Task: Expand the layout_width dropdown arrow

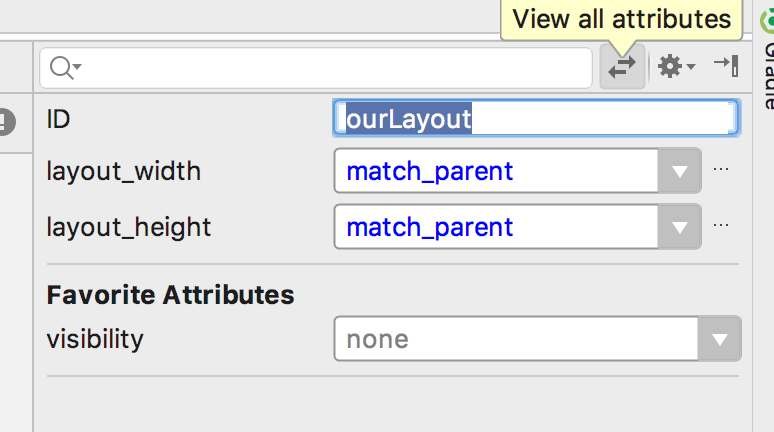Action: pyautogui.click(x=680, y=171)
